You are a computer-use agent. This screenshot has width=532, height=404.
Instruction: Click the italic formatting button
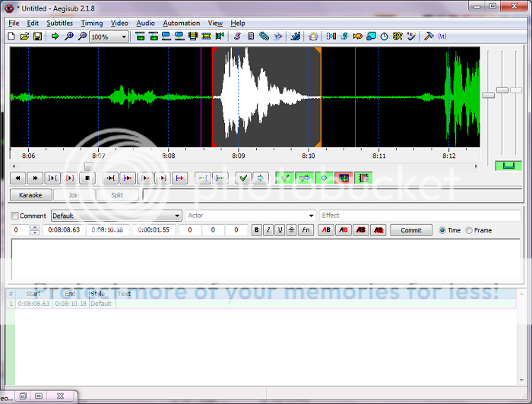click(x=268, y=230)
